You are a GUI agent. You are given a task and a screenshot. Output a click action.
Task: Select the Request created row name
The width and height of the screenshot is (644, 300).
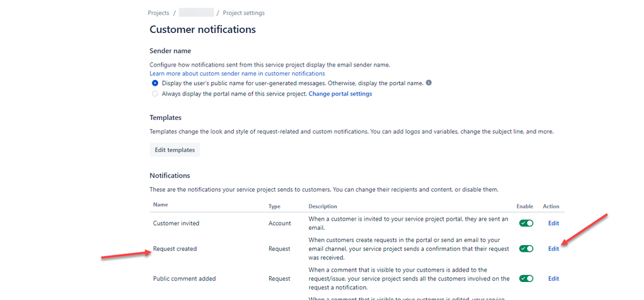pyautogui.click(x=175, y=248)
